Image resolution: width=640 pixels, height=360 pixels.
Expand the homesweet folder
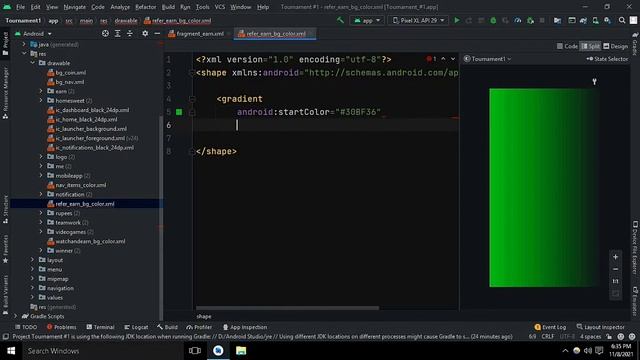[x=41, y=100]
